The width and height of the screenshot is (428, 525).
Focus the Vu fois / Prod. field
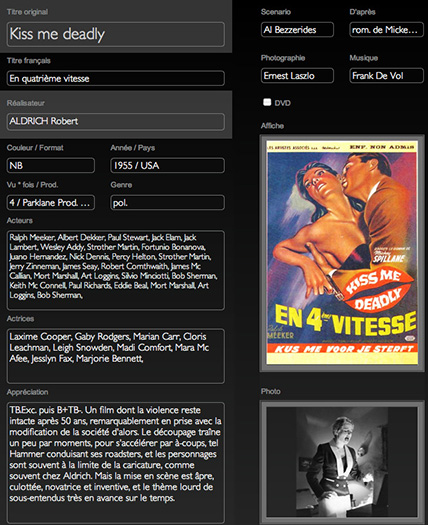[x=51, y=203]
